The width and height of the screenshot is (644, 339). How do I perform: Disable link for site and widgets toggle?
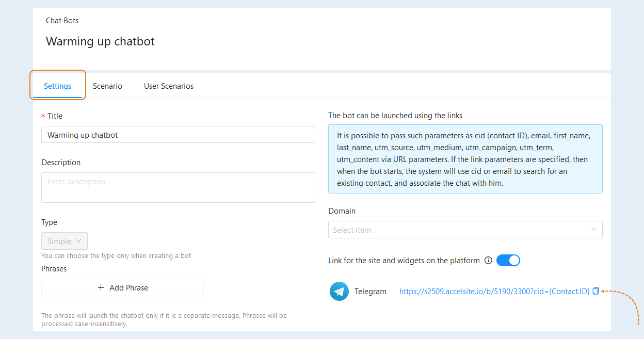pos(508,261)
